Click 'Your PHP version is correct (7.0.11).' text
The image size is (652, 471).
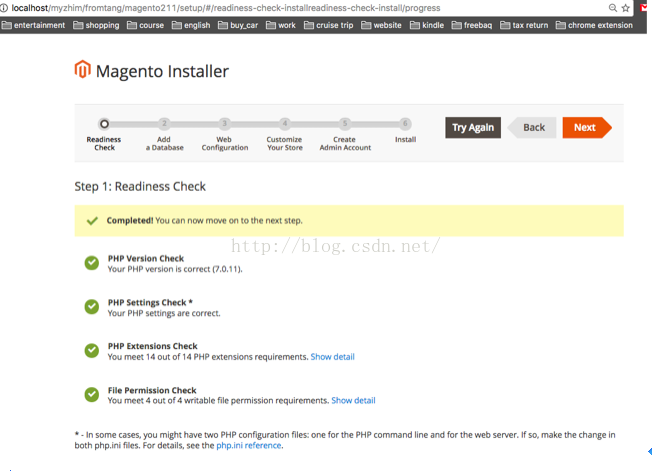[175, 269]
